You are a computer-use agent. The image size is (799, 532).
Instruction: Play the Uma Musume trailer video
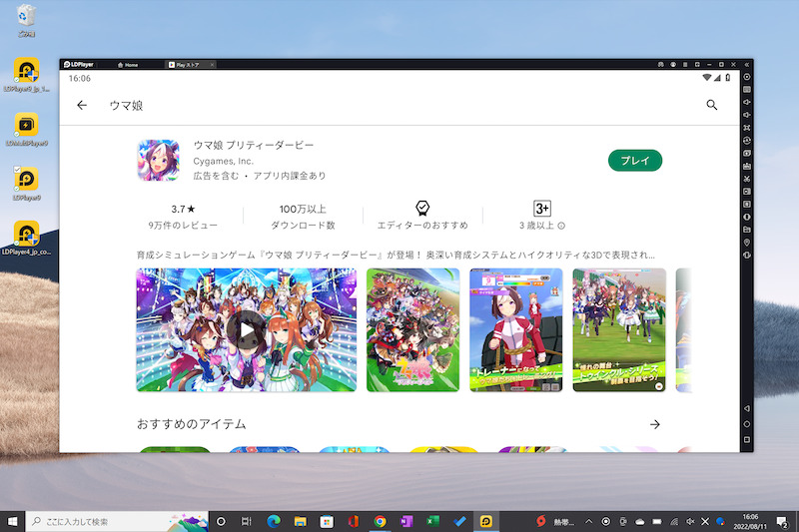pos(246,329)
